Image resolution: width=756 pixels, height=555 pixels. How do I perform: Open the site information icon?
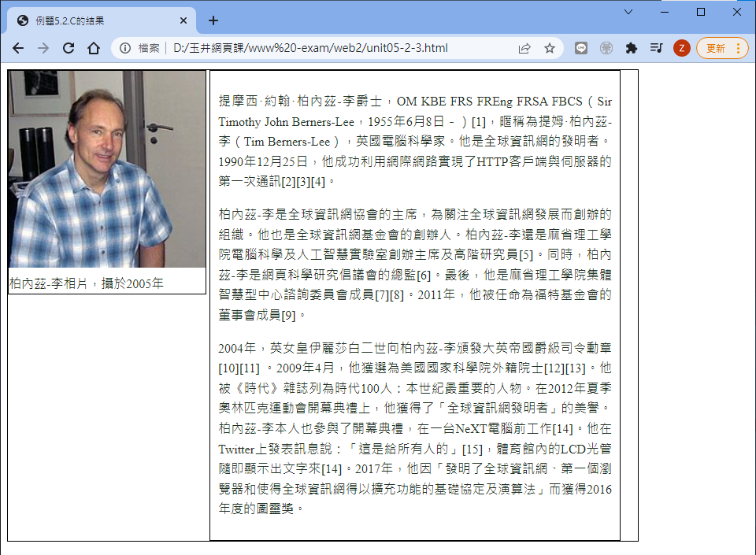(x=125, y=48)
